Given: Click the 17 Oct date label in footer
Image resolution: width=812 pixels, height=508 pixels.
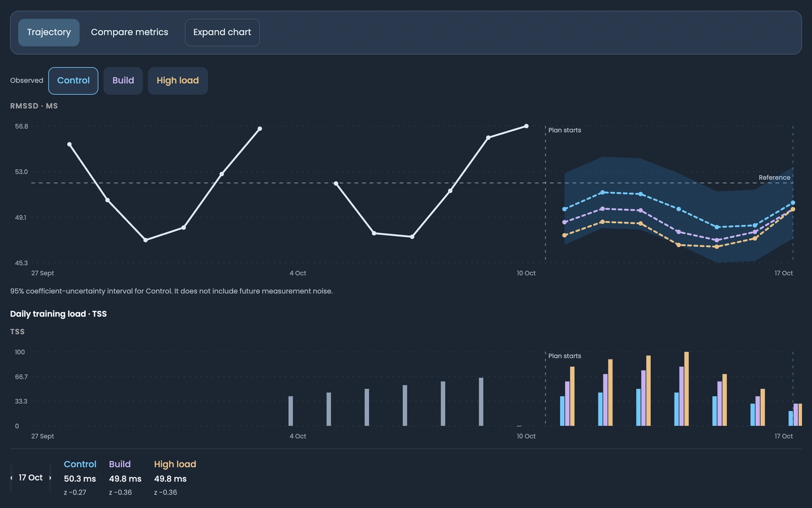Looking at the screenshot, I should click(x=30, y=478).
